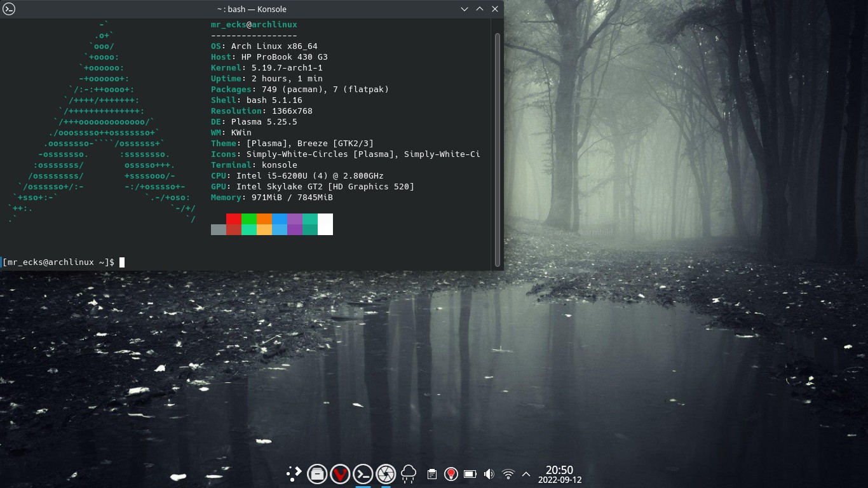Open the clipboard tray icon
Screen dimensions: 868x488
tap(432, 474)
